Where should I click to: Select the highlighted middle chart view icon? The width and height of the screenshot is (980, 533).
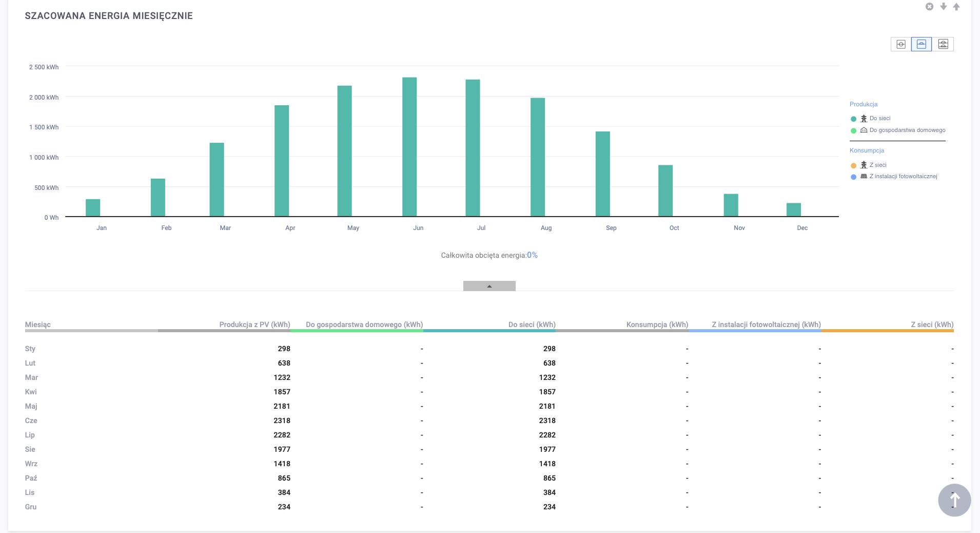coord(922,44)
